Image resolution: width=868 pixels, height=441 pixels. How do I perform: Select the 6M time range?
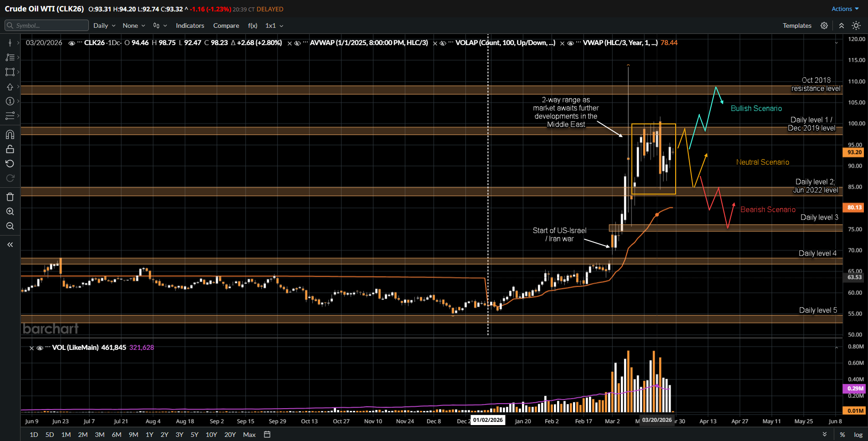pos(117,435)
